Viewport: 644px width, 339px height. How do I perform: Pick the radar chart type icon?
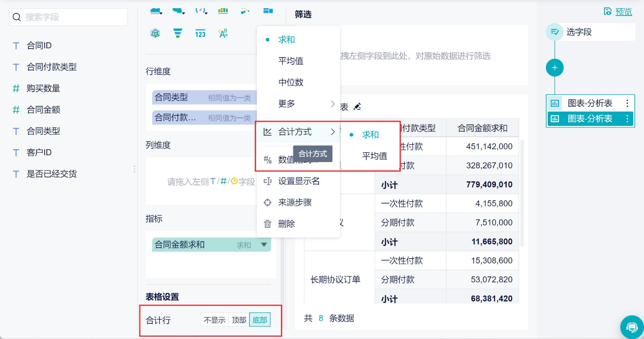155,33
